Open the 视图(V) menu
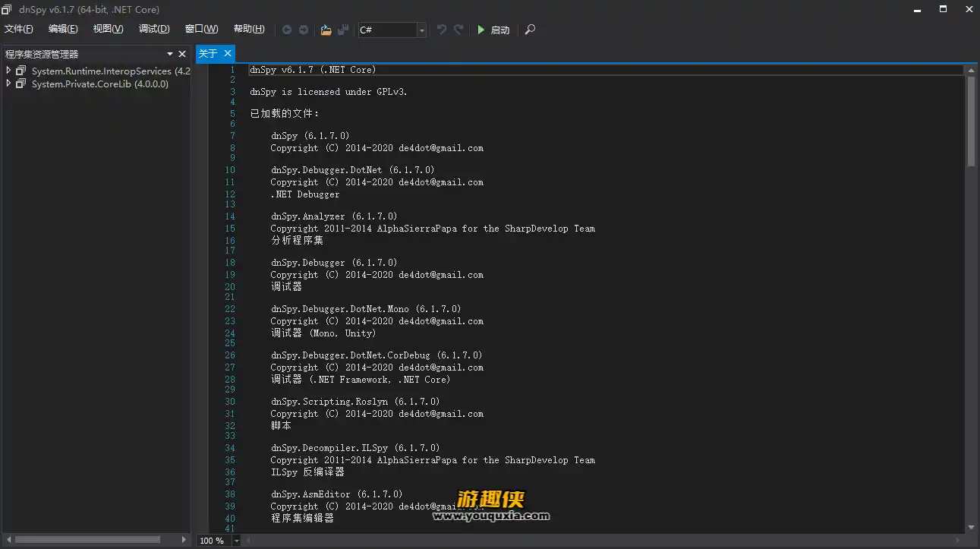Screen dimensions: 980x549 (x=108, y=29)
